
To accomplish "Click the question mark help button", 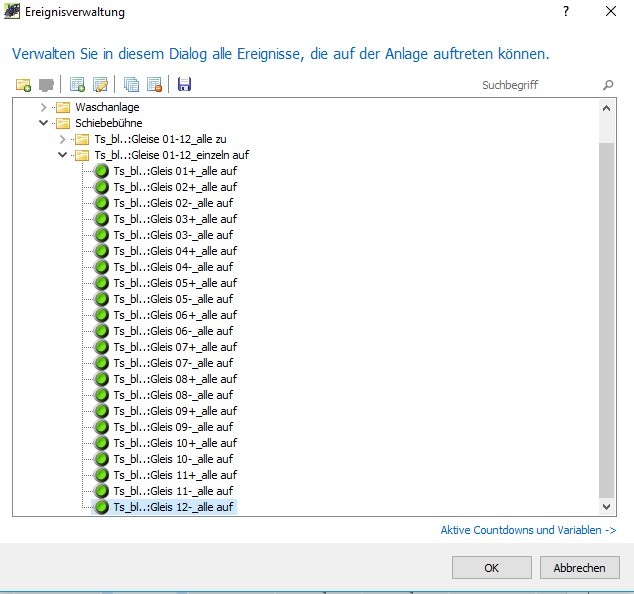I will [566, 11].
